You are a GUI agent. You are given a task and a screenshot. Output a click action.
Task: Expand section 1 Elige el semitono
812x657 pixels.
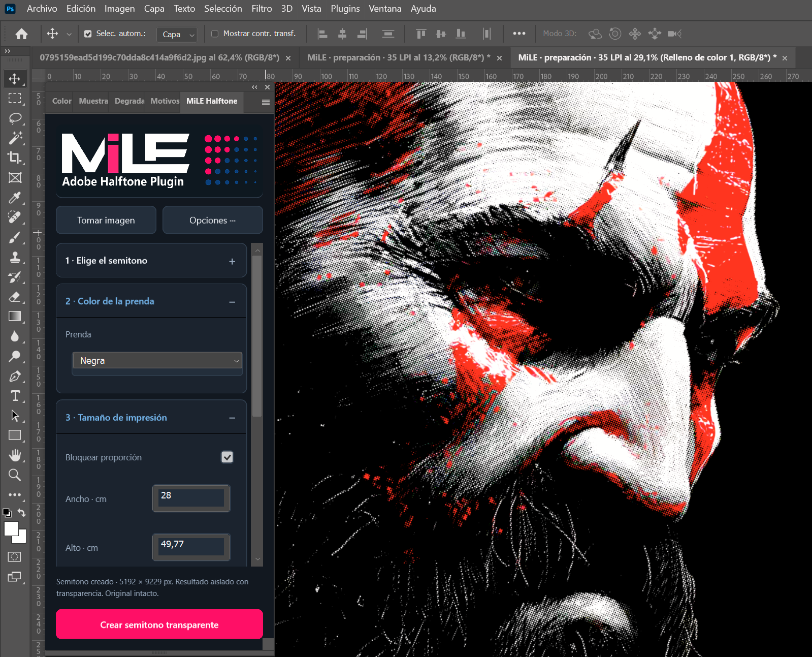click(x=151, y=261)
